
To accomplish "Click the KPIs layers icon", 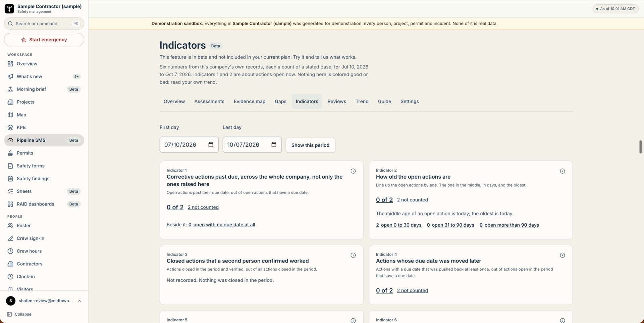I will (10, 128).
